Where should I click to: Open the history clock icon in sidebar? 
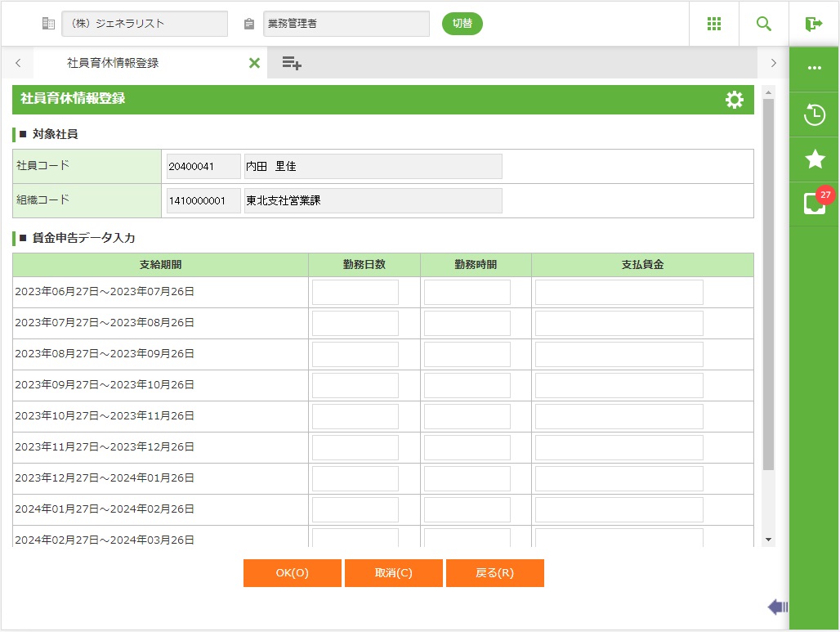(x=815, y=114)
